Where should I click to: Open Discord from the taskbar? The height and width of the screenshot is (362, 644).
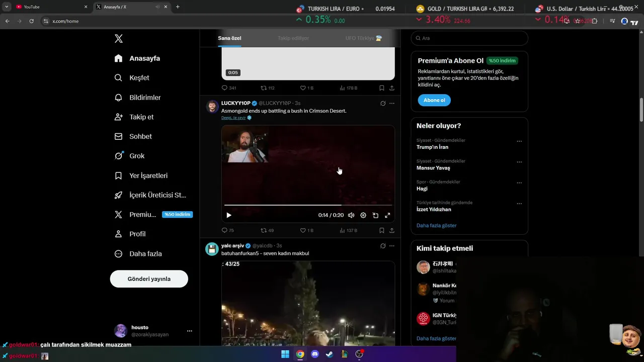pos(315,354)
